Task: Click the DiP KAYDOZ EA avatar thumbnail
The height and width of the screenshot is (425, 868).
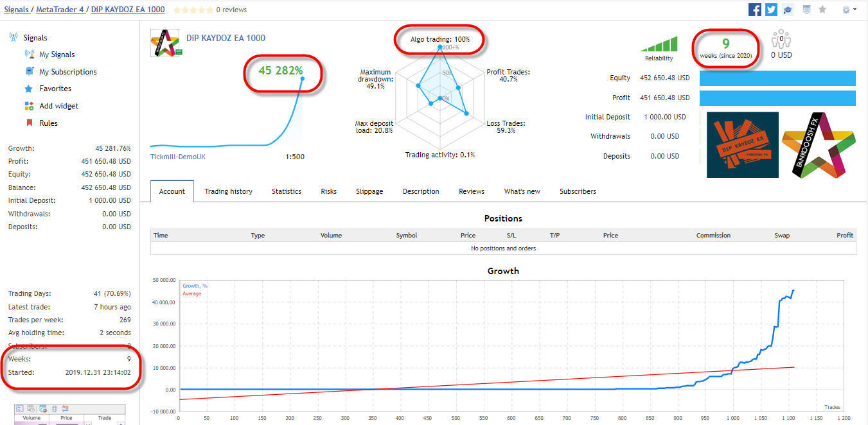Action: pos(165,43)
